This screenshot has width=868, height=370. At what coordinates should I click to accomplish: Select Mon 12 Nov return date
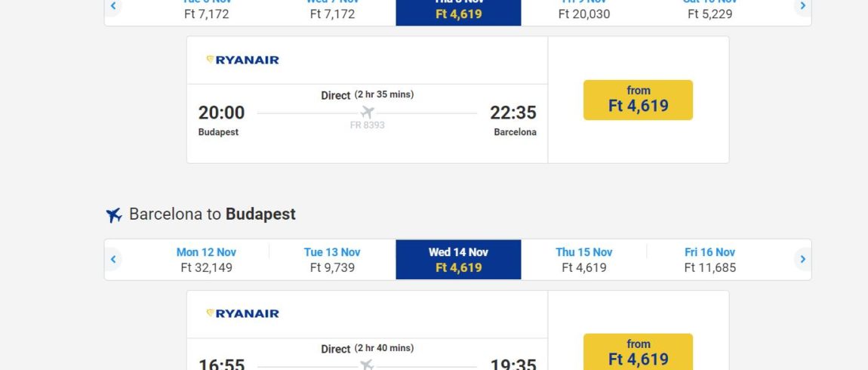pyautogui.click(x=207, y=260)
